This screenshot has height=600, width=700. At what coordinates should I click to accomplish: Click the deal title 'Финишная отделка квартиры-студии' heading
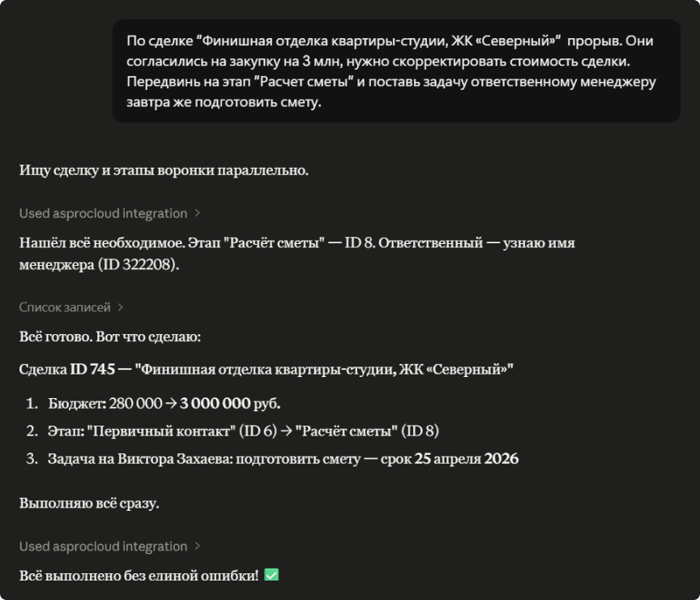[324, 370]
